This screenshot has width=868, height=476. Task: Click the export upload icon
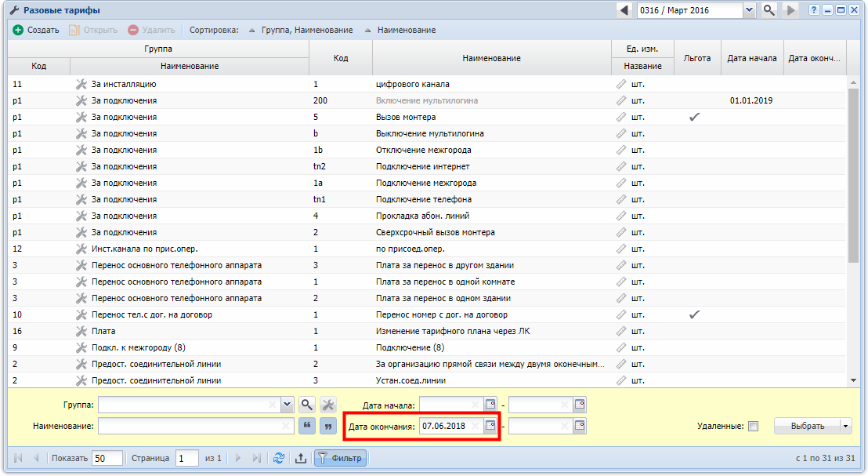301,458
